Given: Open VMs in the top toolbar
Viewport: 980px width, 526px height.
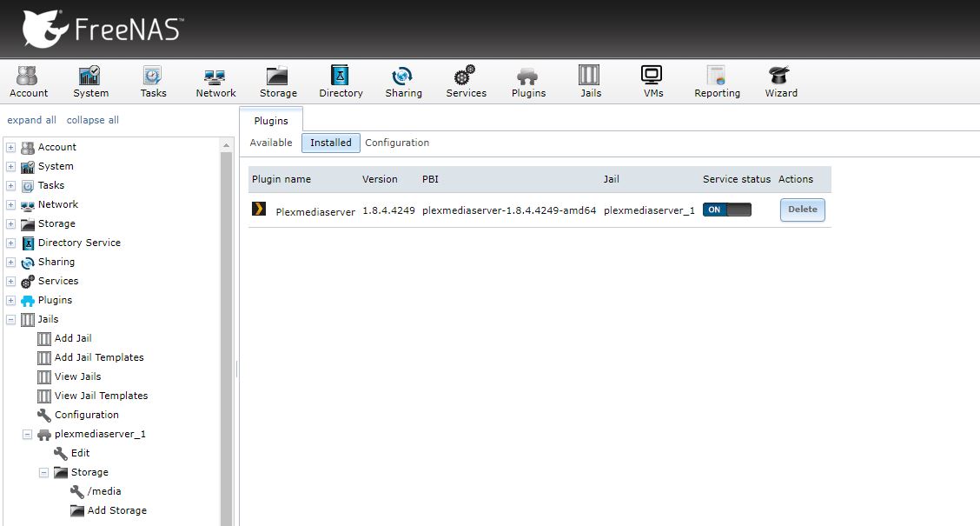Looking at the screenshot, I should (652, 82).
